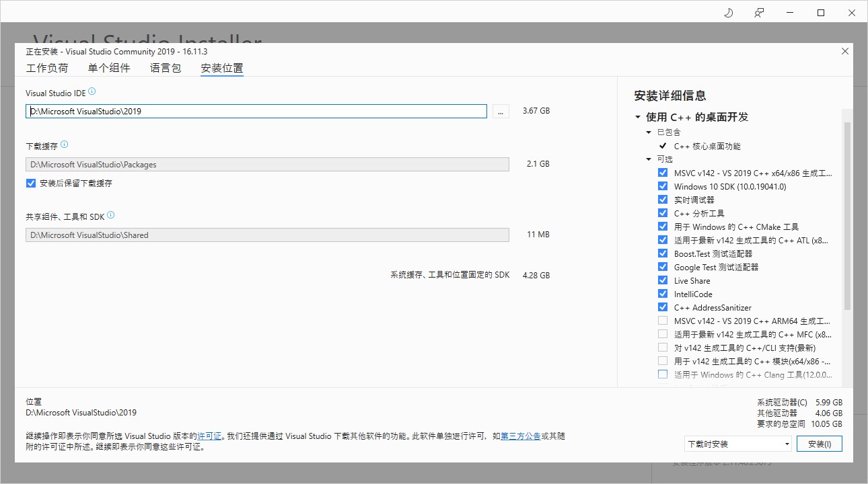The height and width of the screenshot is (484, 868).
Task: Uncheck 实时调试器 component
Action: [x=663, y=200]
